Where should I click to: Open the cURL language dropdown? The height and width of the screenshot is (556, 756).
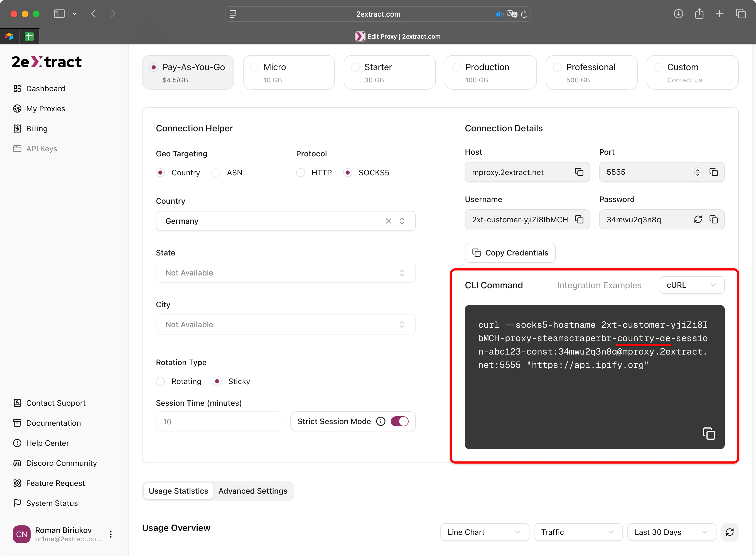click(x=692, y=285)
